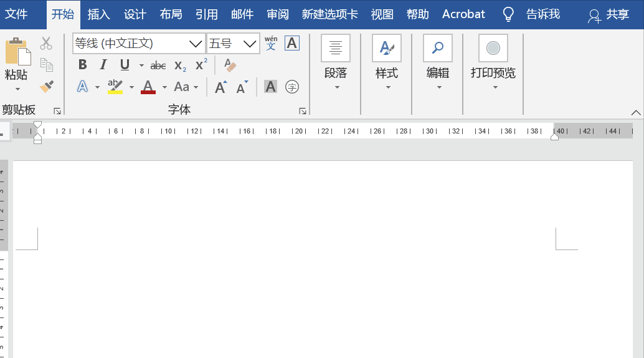Click the Text Effects A icon
644x358 pixels.
[83, 87]
